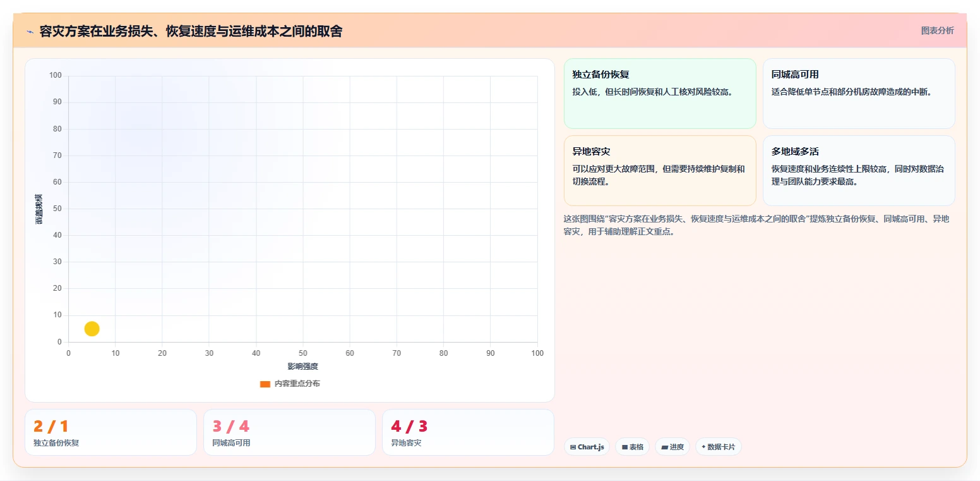Click the page title 容灾方案在业务损失
980x481 pixels.
pyautogui.click(x=191, y=31)
